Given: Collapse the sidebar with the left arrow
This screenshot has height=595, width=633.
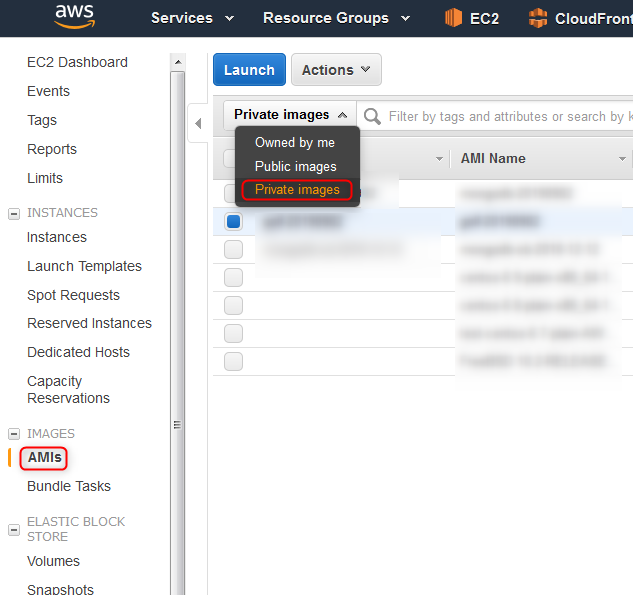Looking at the screenshot, I should (198, 123).
